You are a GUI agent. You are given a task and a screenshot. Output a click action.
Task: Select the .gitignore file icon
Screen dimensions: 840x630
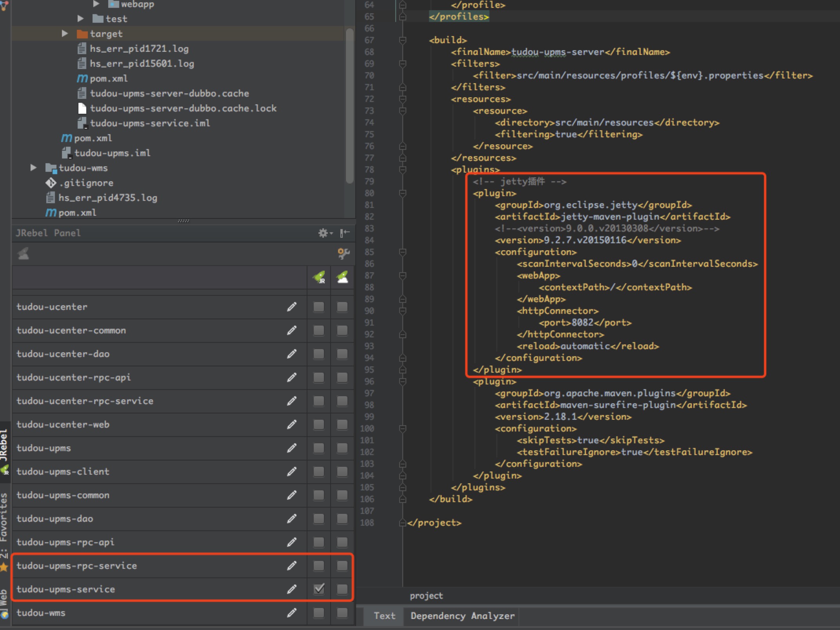(x=51, y=183)
